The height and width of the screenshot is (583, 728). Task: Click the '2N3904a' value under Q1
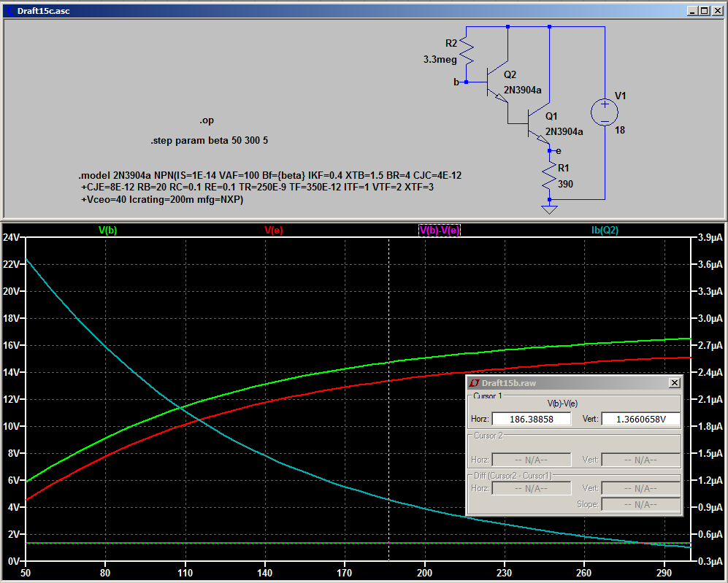click(564, 132)
